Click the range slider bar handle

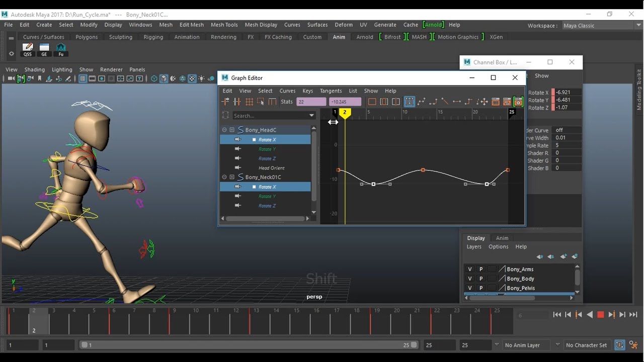click(249, 345)
